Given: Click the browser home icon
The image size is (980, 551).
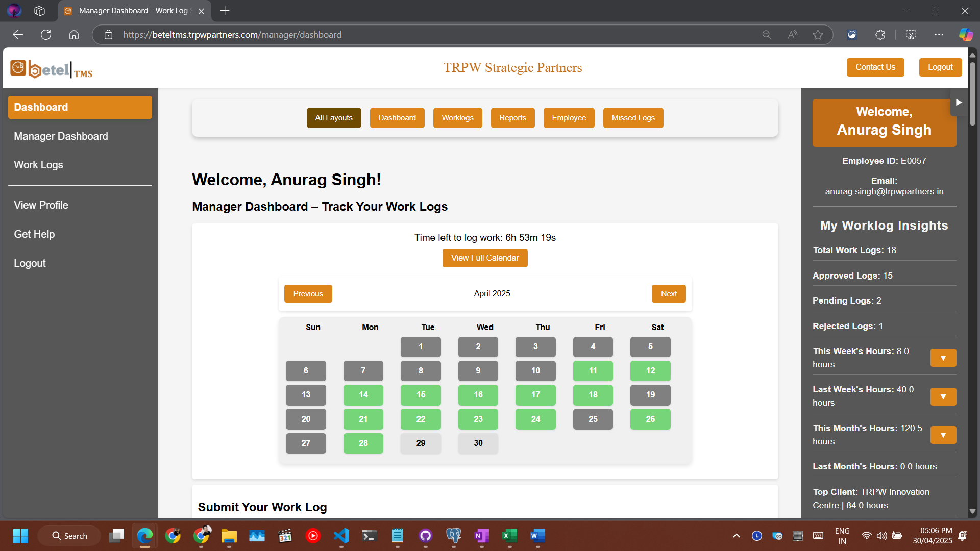Looking at the screenshot, I should (x=74, y=35).
